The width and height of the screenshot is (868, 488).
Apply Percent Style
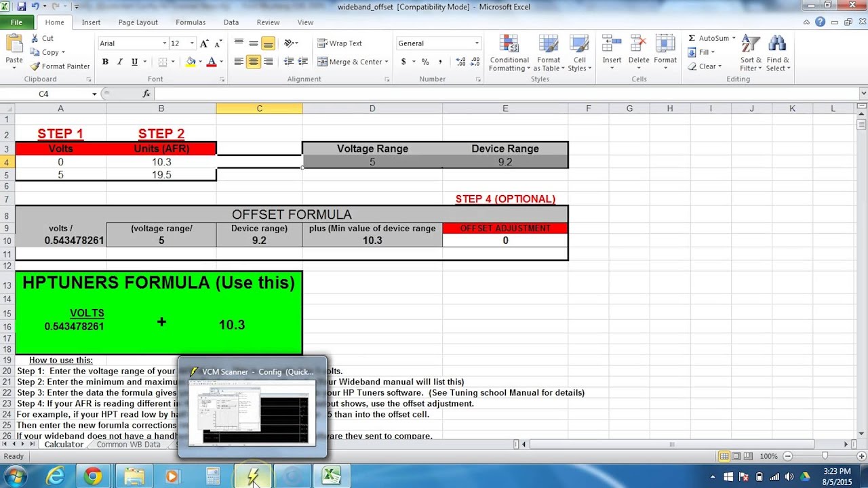click(425, 62)
